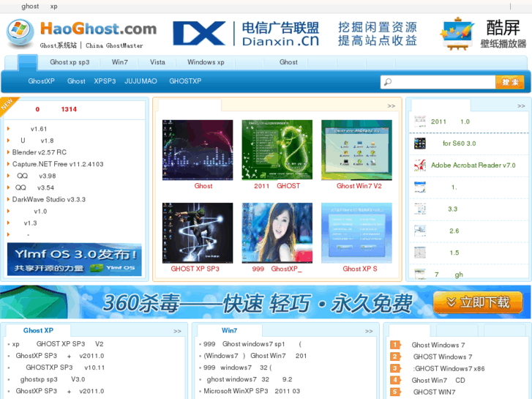The image size is (532, 399).
Task: Select the Ghost XP section tab
Action: (38, 330)
